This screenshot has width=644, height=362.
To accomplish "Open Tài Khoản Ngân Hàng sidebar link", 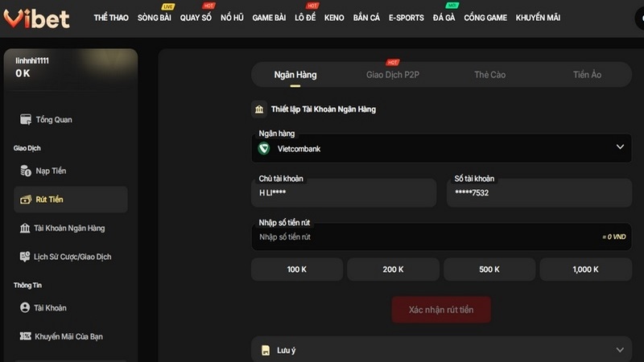I will [x=71, y=228].
